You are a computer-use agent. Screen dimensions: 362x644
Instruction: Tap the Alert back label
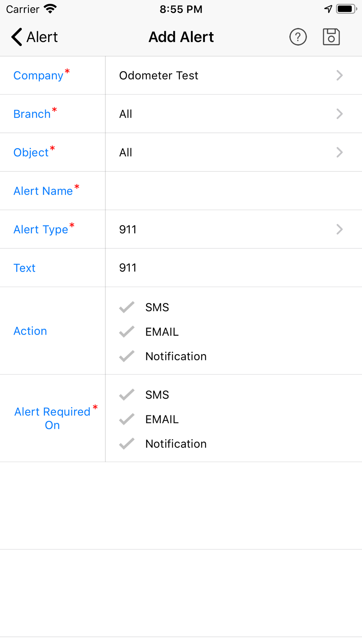coord(42,37)
